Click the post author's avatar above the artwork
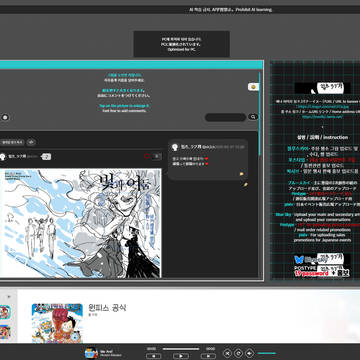360x360 pixels. coord(3,156)
